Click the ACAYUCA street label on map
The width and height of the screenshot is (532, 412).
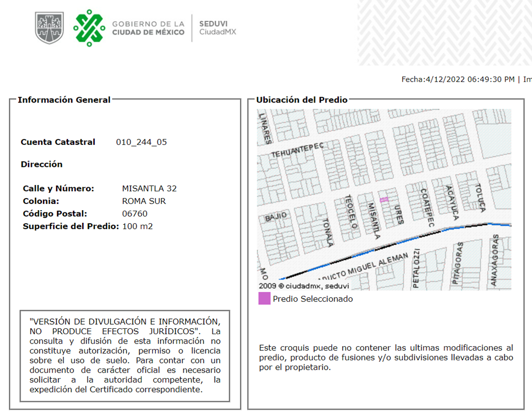(x=452, y=203)
